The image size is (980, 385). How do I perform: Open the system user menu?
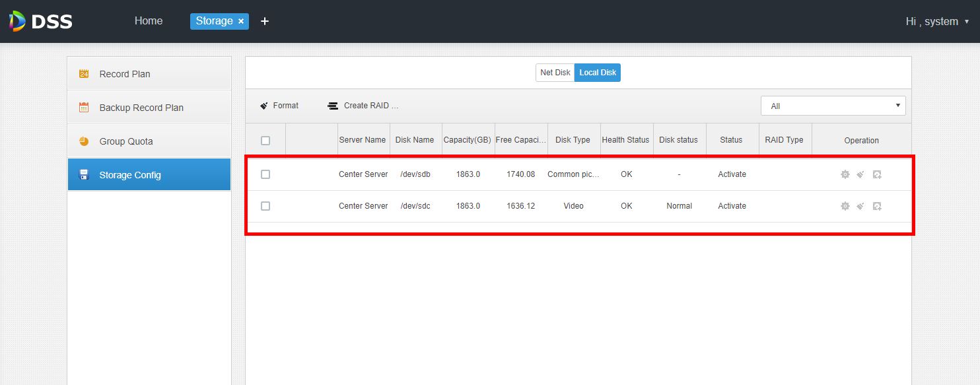point(937,22)
